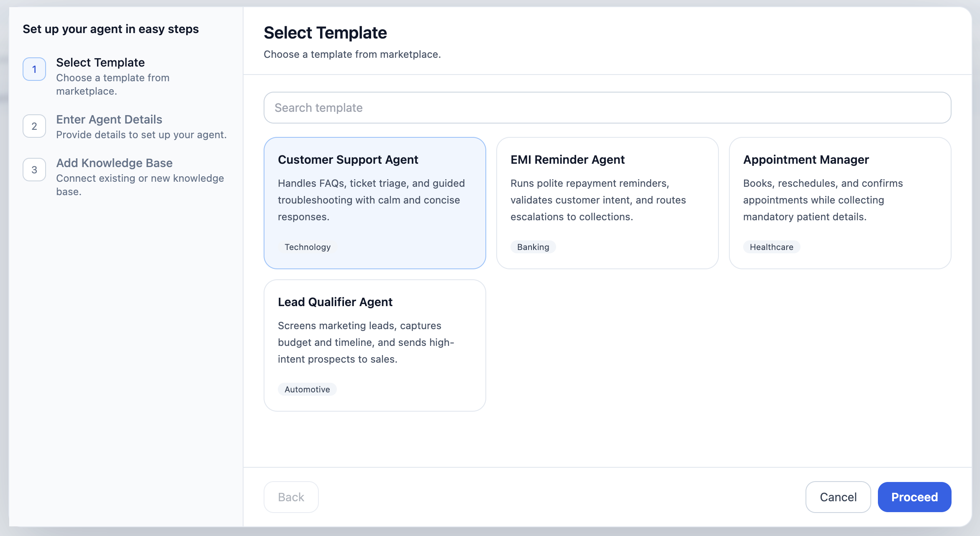Click the Technology tag on Customer Support Agent
Viewport: 980px width, 536px height.
pos(307,247)
